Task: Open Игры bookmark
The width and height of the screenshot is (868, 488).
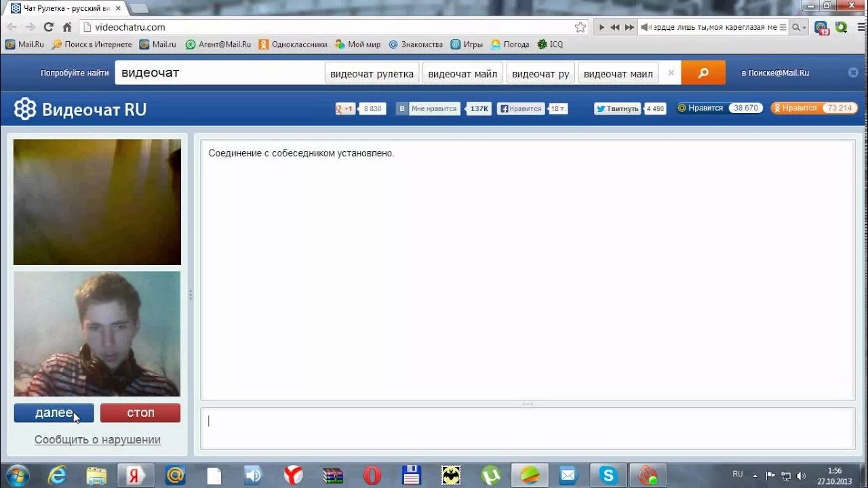Action: (x=467, y=44)
